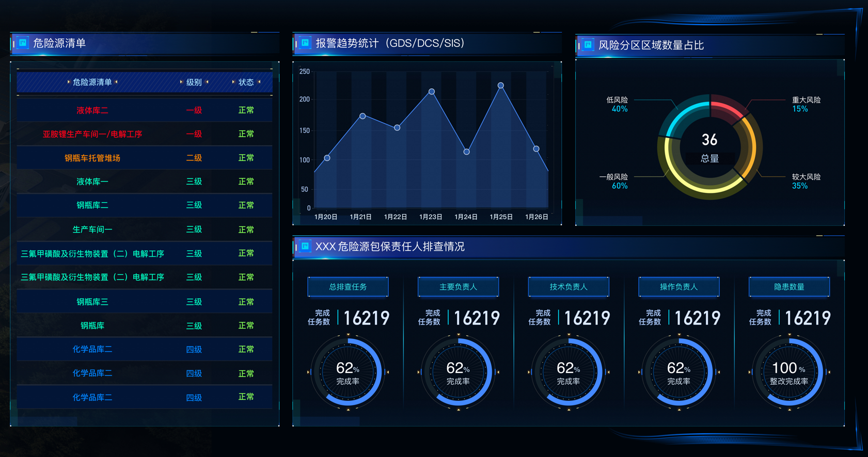Click the 1月23日 data point on chart
The height and width of the screenshot is (457, 868).
tap(432, 91)
